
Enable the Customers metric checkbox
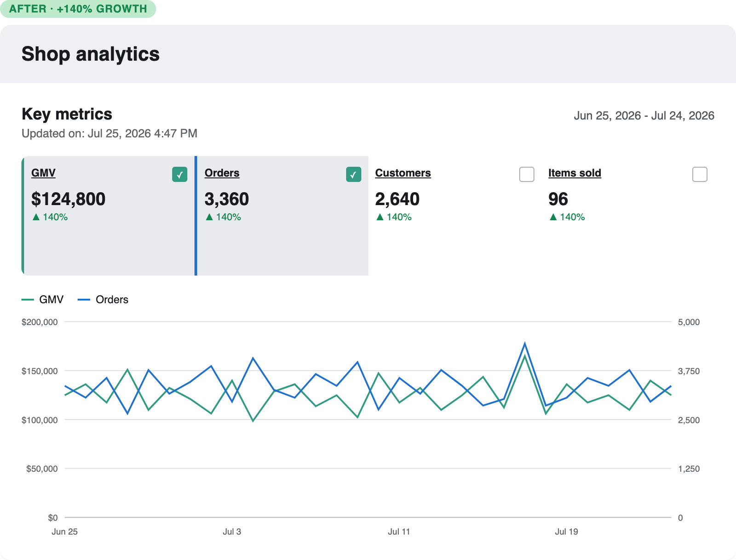527,174
